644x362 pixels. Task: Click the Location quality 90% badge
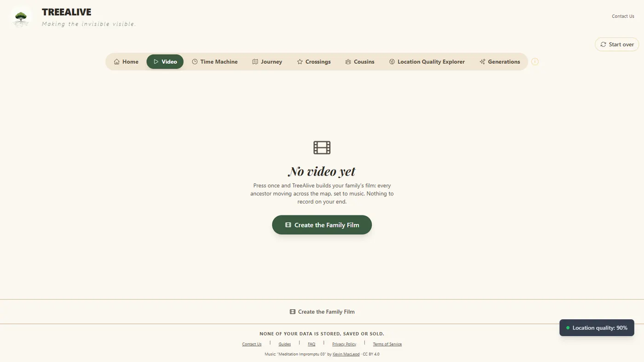(x=597, y=328)
